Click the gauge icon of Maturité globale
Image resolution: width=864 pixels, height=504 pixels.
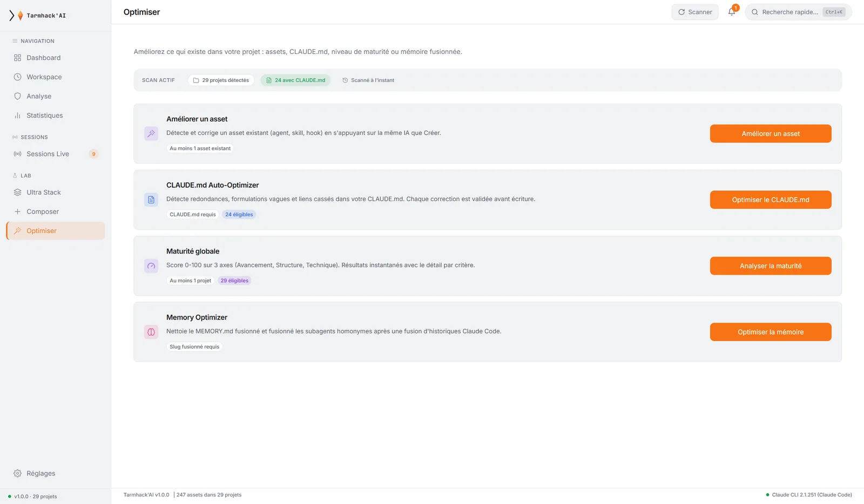[151, 265]
